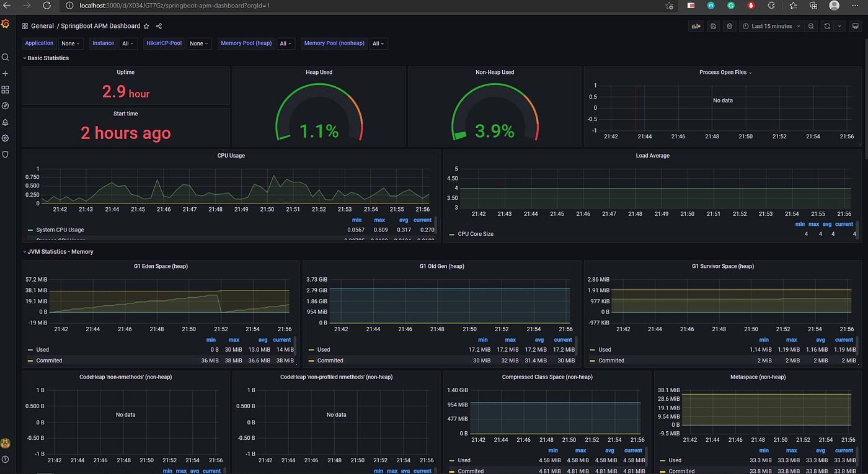Toggle System CPU Usage legend series
Screen dimensions: 868x474
[x=60, y=230]
